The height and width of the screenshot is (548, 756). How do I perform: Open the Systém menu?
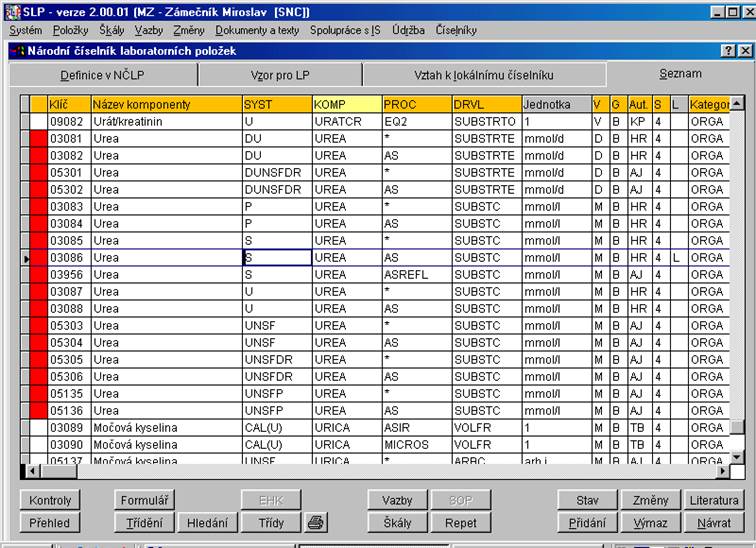25,30
